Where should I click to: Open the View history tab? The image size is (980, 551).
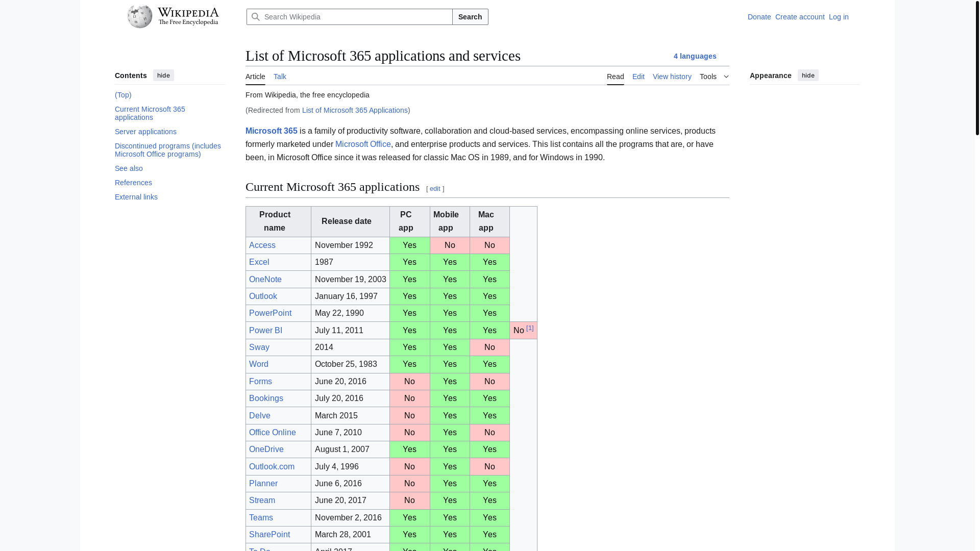[x=672, y=77]
